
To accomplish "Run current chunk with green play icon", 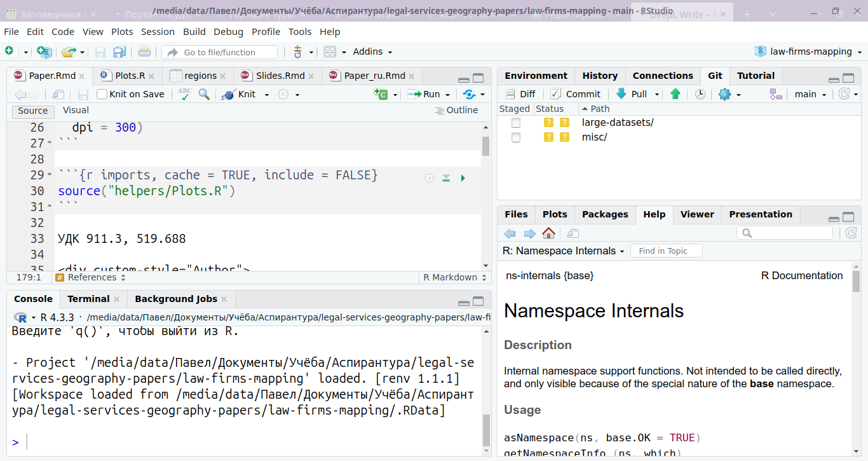I will (463, 178).
